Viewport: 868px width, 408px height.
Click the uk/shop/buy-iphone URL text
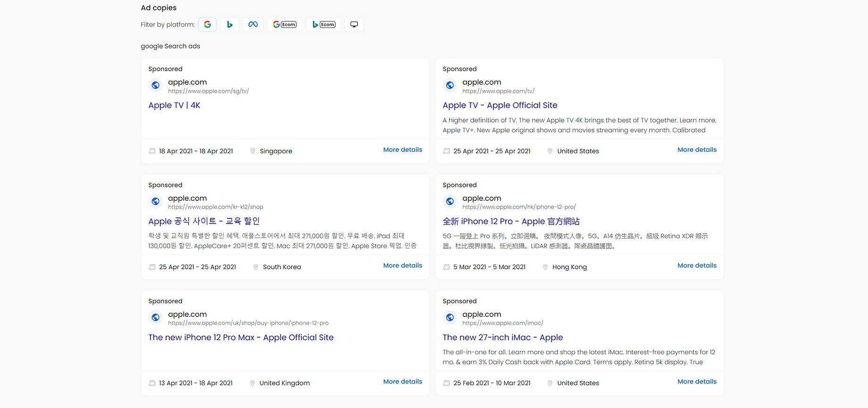249,323
